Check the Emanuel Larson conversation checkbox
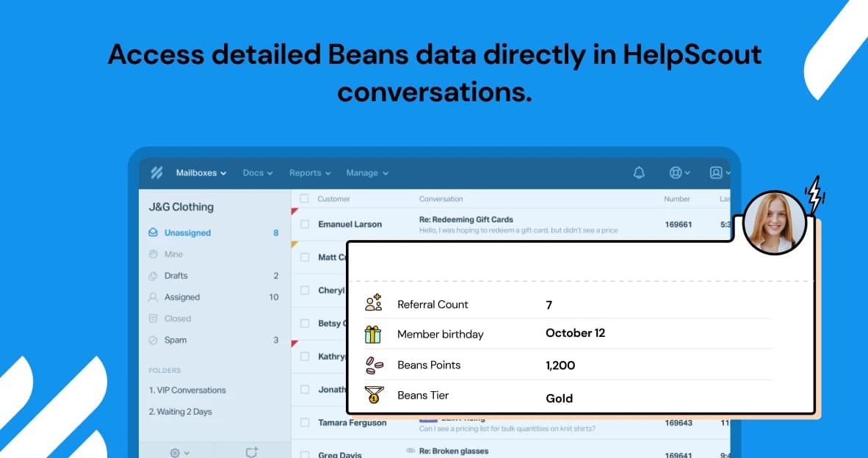 pos(305,224)
